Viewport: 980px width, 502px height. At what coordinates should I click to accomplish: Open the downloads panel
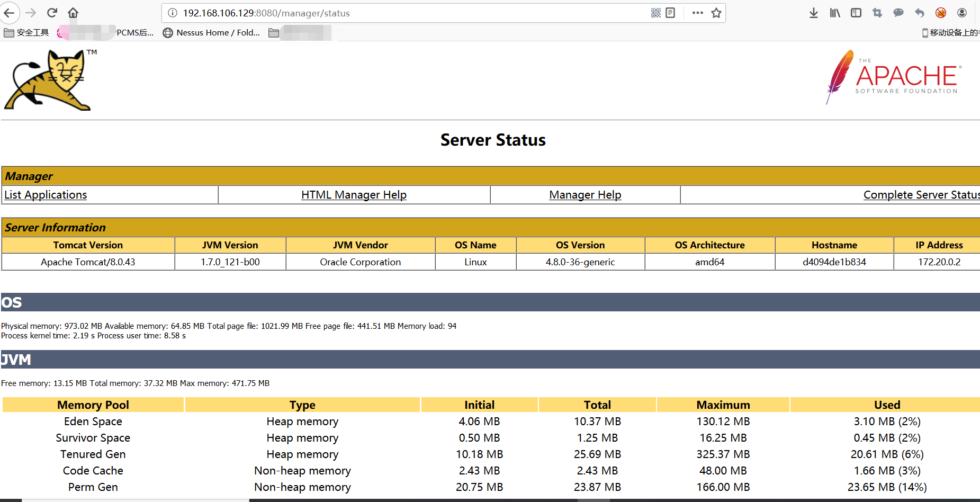click(x=814, y=13)
